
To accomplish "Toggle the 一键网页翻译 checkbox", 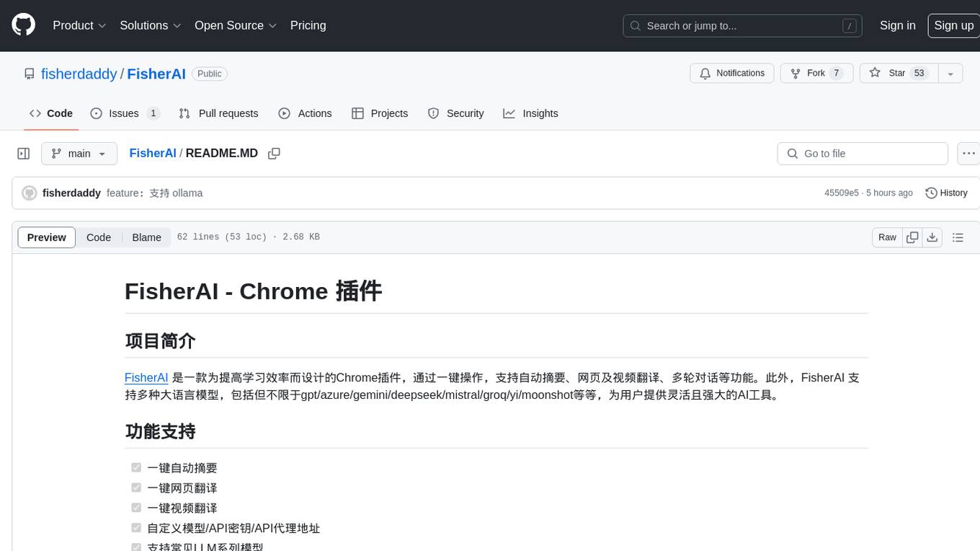I will click(x=136, y=488).
